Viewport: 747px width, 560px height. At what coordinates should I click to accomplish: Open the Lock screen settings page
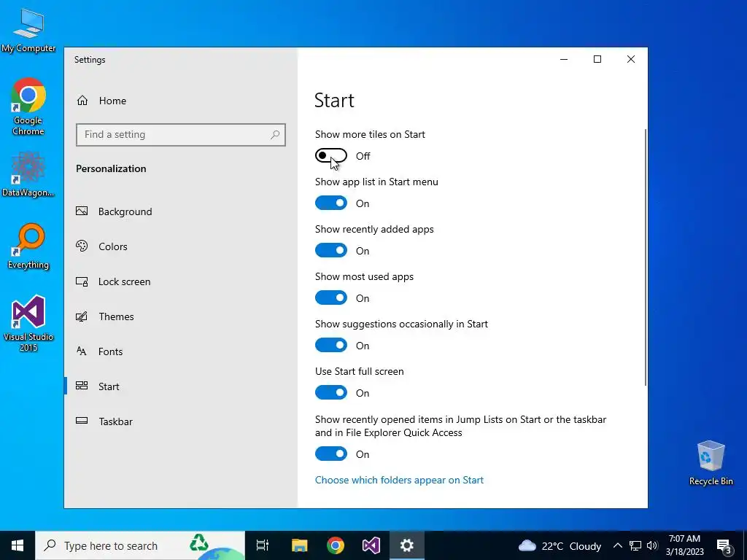tap(181, 281)
